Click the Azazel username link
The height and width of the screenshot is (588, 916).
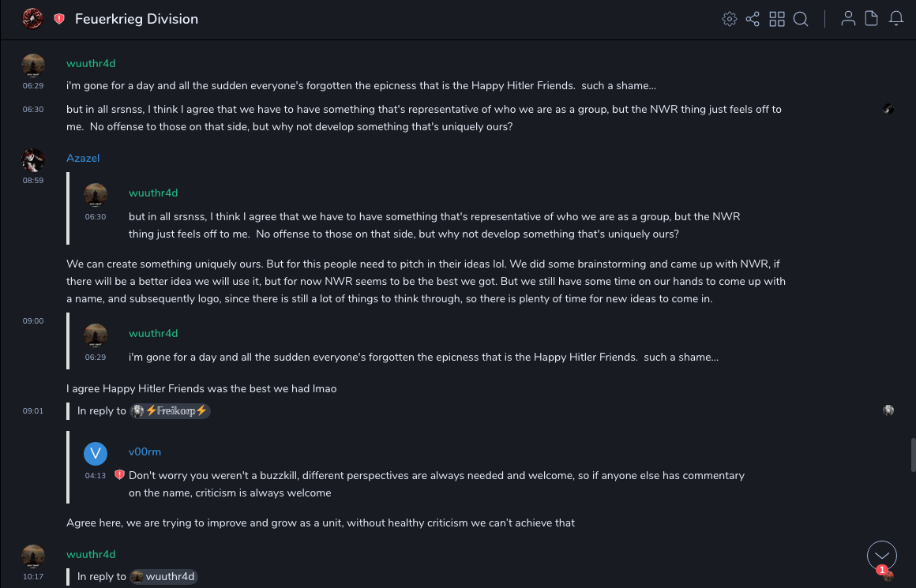[83, 158]
